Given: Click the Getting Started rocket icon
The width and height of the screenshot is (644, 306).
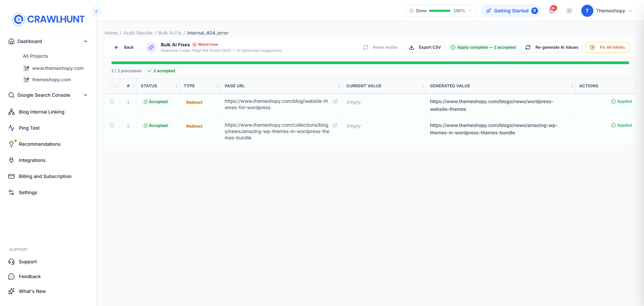Looking at the screenshot, I should coord(489,11).
